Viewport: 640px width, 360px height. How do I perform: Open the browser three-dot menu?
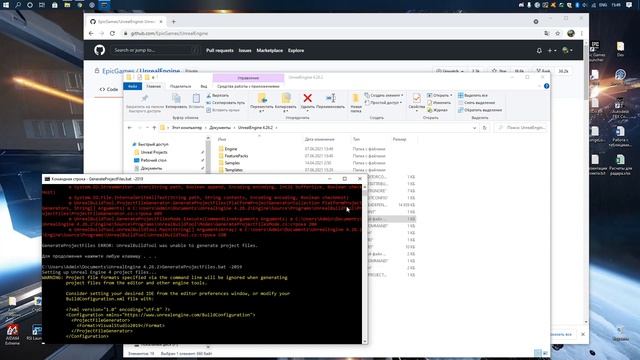click(582, 33)
